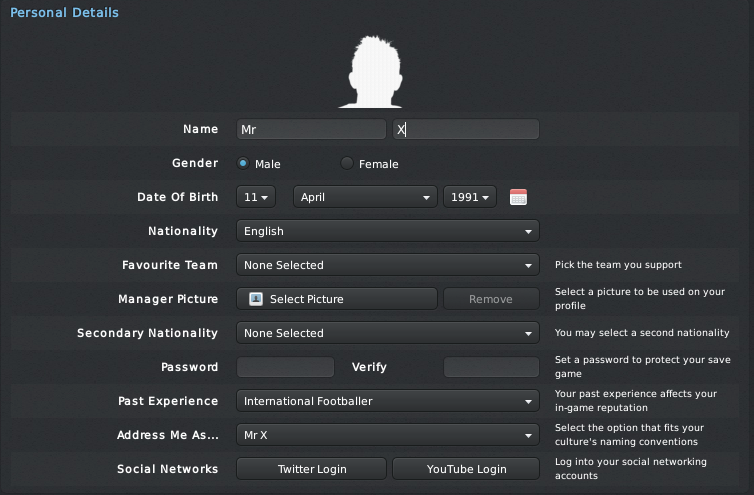Select the Male gender option
754x495 pixels.
click(x=243, y=164)
